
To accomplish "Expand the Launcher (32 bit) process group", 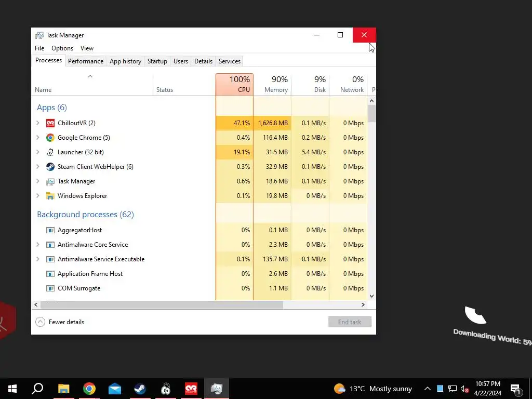I will 37,152.
